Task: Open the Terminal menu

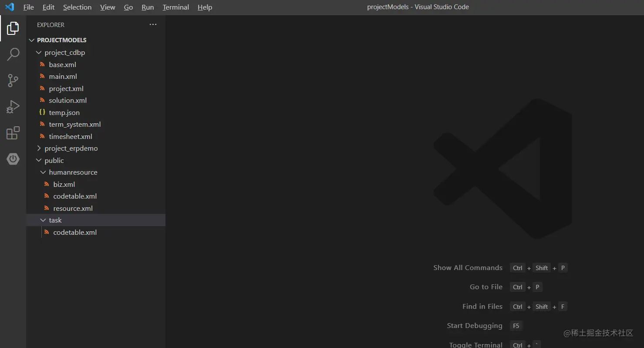Action: (176, 7)
